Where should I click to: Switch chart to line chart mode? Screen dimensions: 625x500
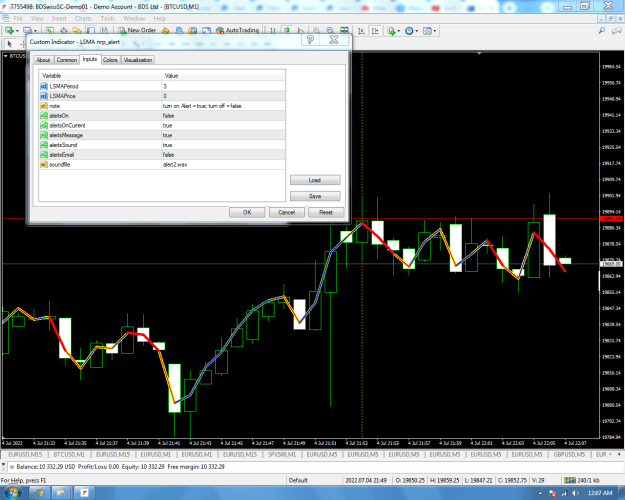coord(301,30)
